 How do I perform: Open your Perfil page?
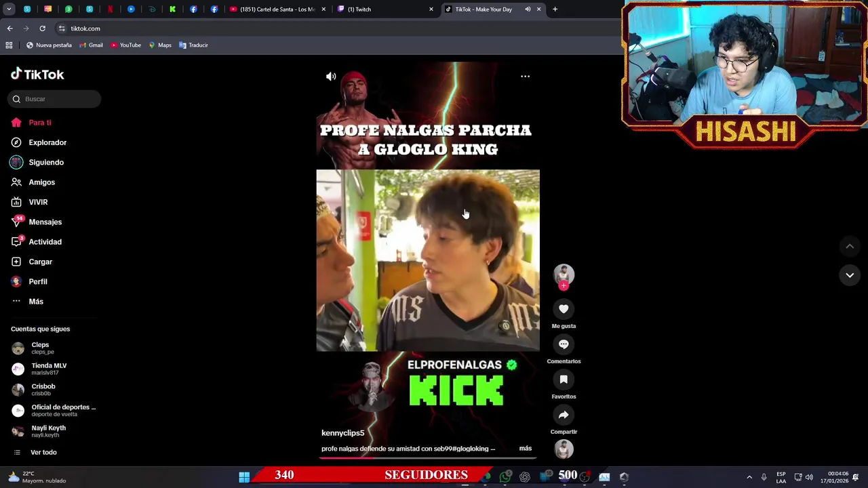pos(30,281)
